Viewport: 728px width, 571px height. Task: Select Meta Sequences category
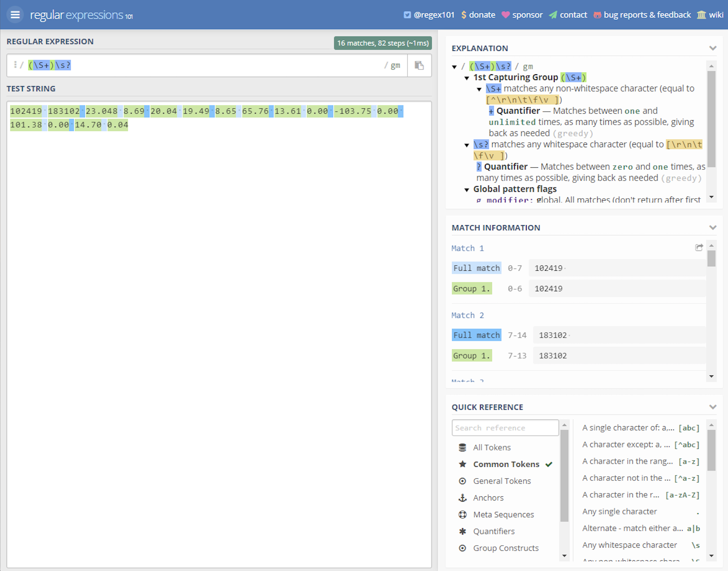[x=503, y=515]
